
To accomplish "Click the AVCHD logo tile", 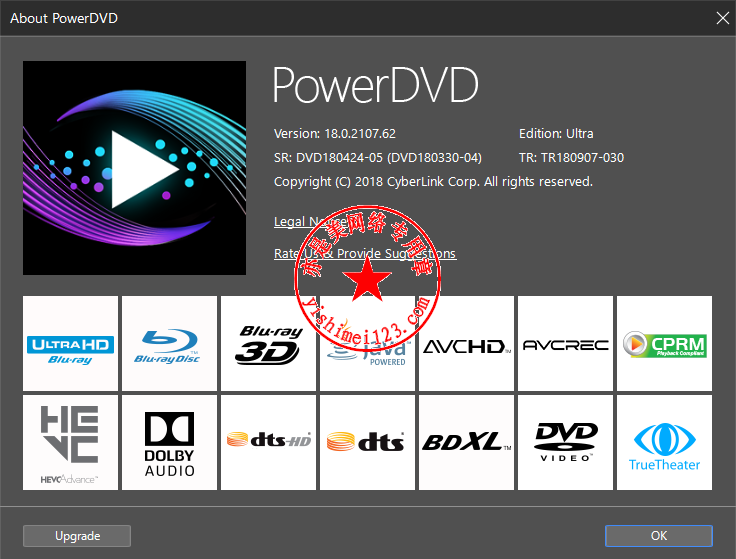I will (467, 343).
